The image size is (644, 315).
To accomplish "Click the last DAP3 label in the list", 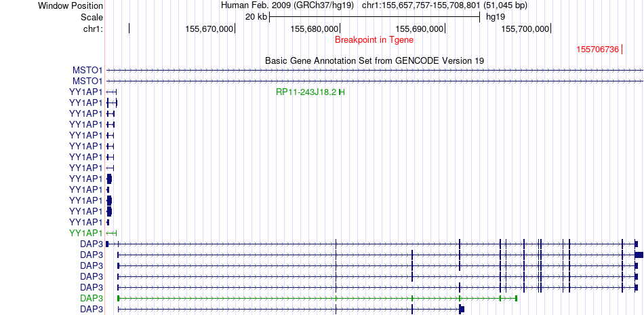I will [x=91, y=309].
